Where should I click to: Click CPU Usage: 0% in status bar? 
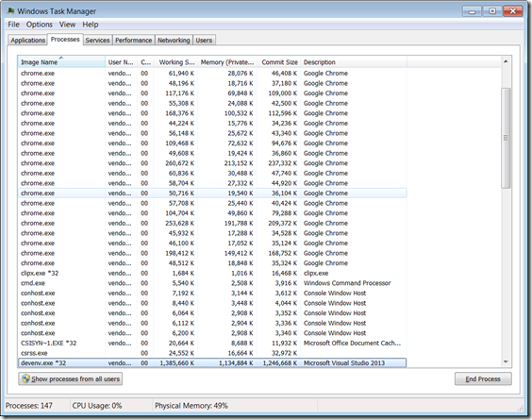(97, 406)
